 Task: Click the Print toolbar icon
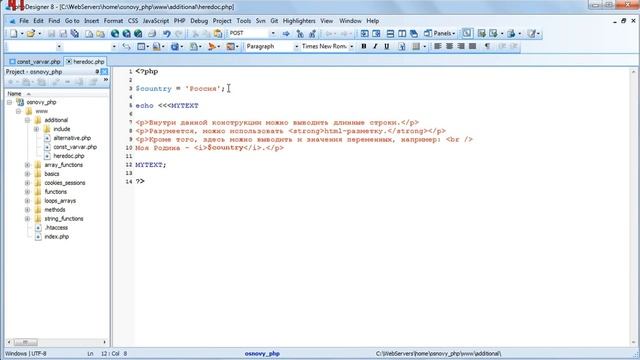[152, 33]
